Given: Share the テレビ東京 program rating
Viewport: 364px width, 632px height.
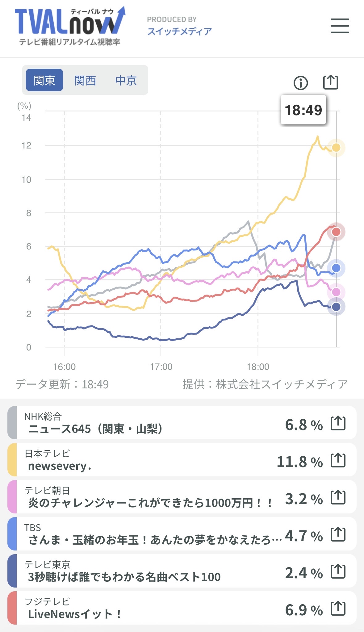Looking at the screenshot, I should (x=338, y=571).
